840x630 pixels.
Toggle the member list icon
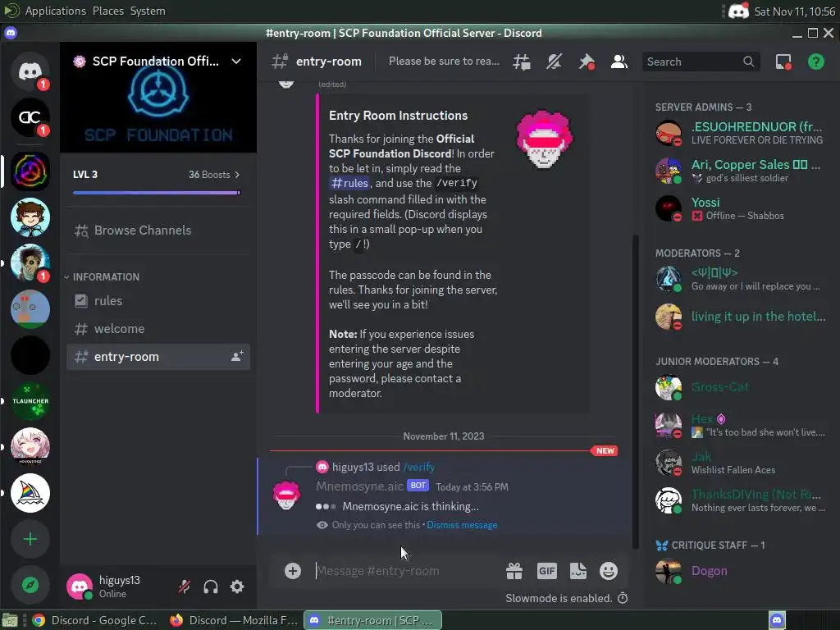pyautogui.click(x=619, y=62)
